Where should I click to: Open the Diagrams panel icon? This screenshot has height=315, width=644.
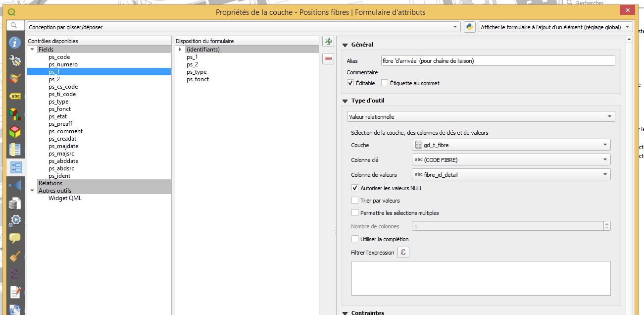point(15,113)
